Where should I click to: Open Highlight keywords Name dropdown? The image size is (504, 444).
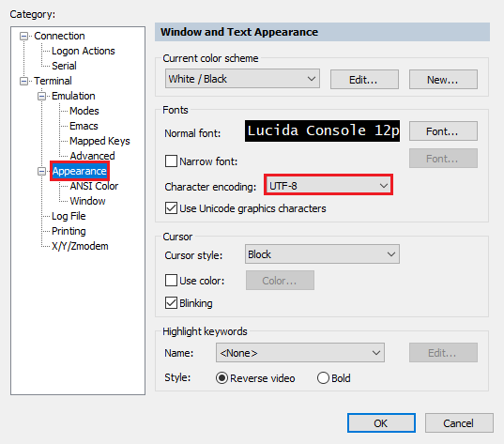[x=300, y=353]
